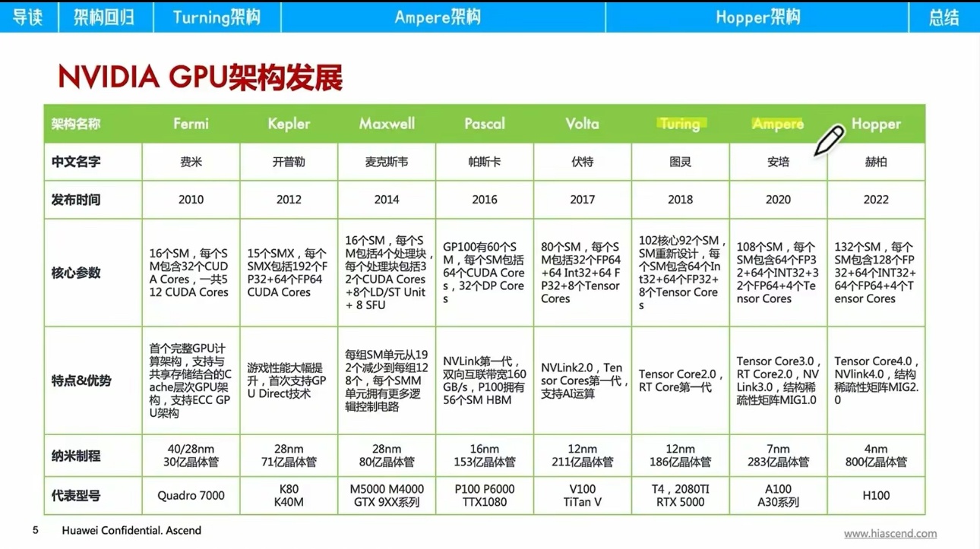This screenshot has width=980, height=549.
Task: Click the K80 K40M model cell
Action: click(289, 496)
